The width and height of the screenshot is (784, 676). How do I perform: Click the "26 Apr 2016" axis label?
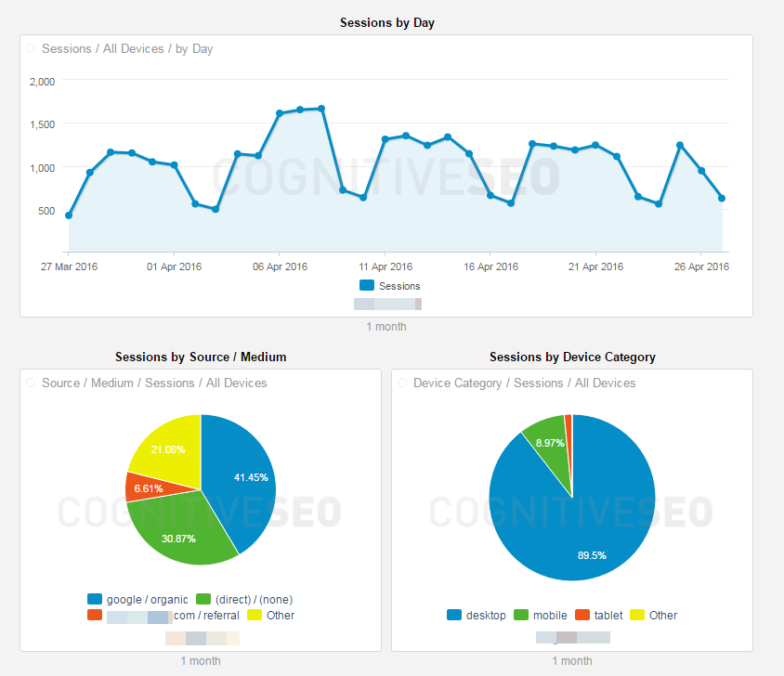click(701, 266)
